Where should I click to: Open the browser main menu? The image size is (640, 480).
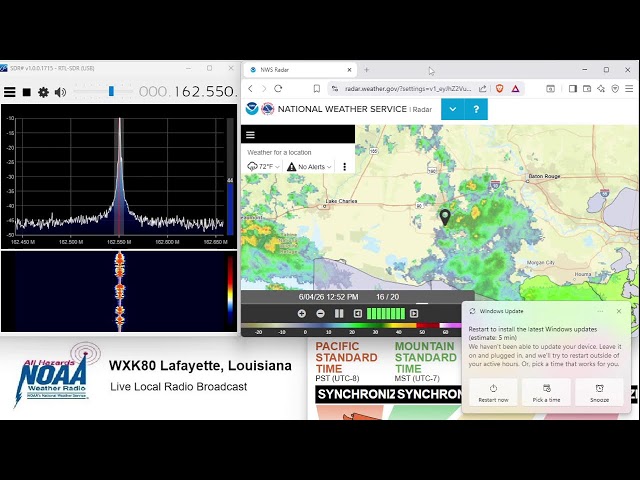pos(629,89)
